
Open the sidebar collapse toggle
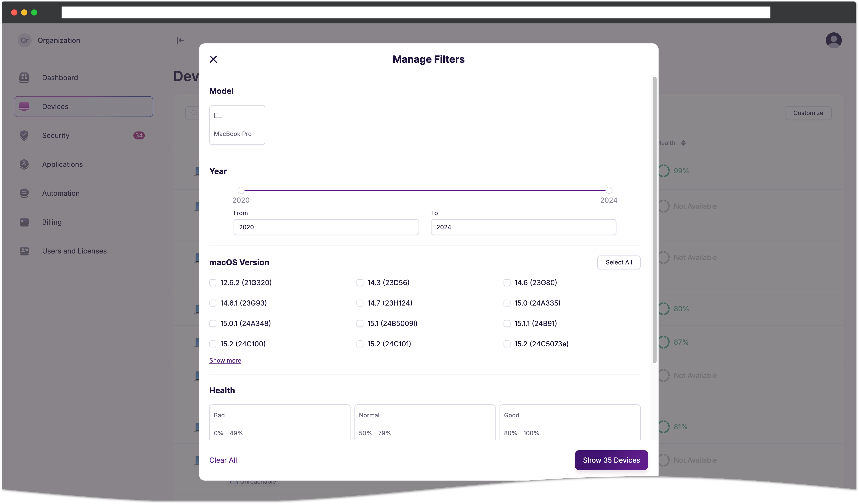180,40
